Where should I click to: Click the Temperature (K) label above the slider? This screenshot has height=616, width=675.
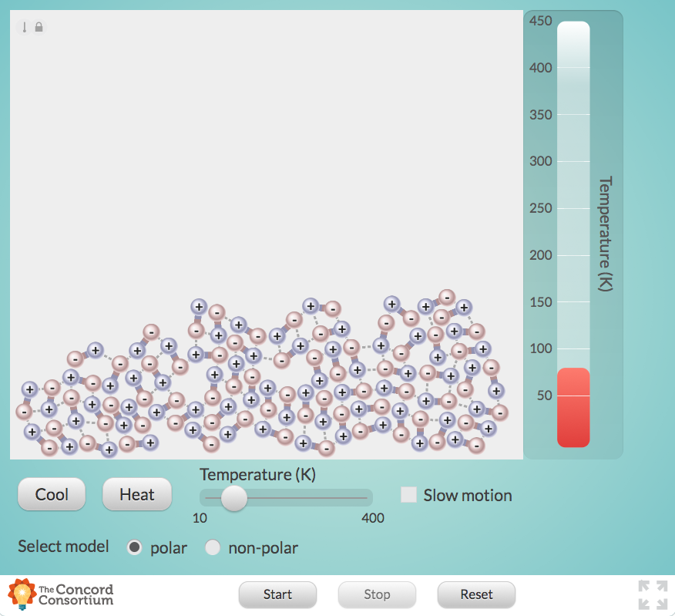coord(257,475)
